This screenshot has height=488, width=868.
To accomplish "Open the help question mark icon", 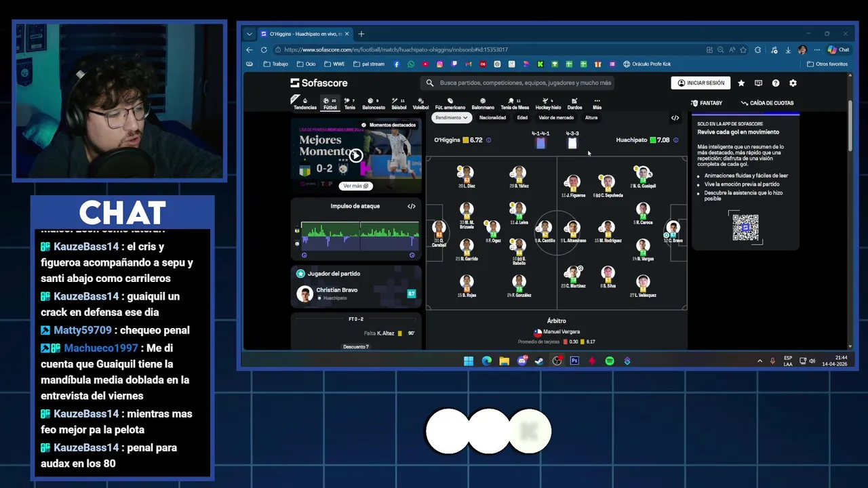I will click(x=776, y=83).
